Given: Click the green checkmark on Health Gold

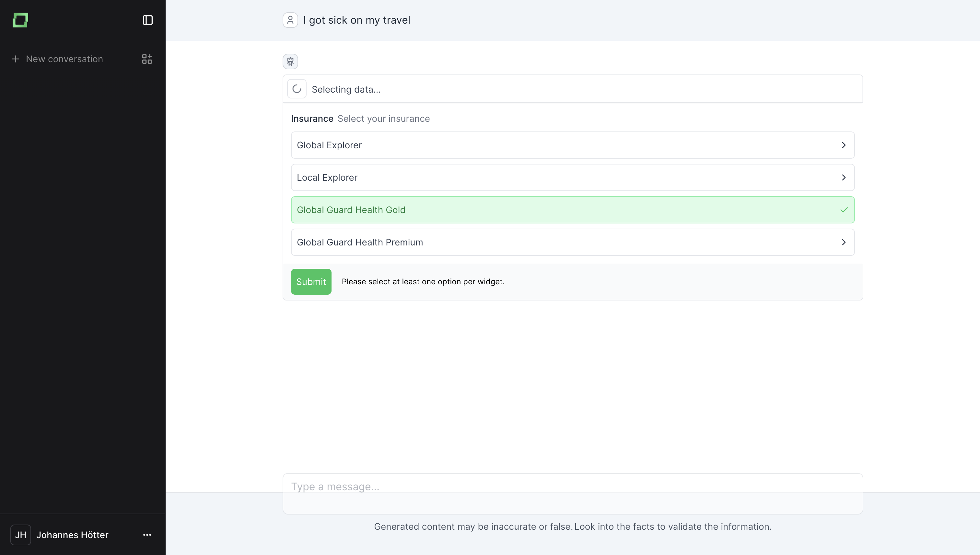Looking at the screenshot, I should [844, 210].
